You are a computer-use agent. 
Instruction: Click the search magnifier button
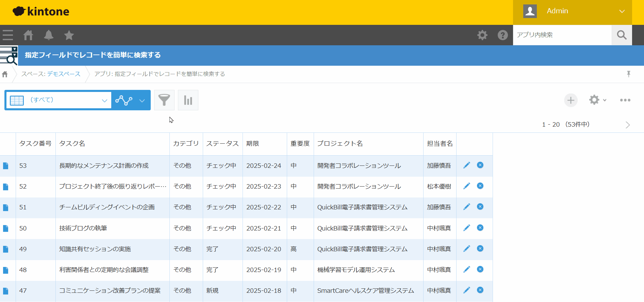[x=622, y=35]
